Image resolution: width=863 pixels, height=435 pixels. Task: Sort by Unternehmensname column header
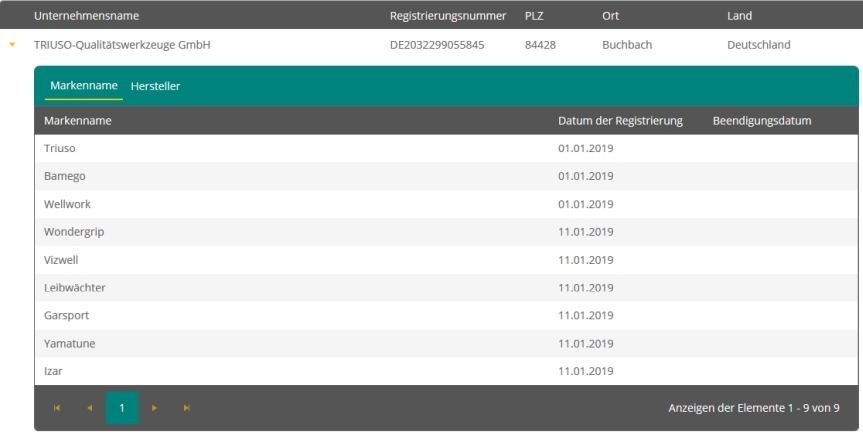coord(86,15)
